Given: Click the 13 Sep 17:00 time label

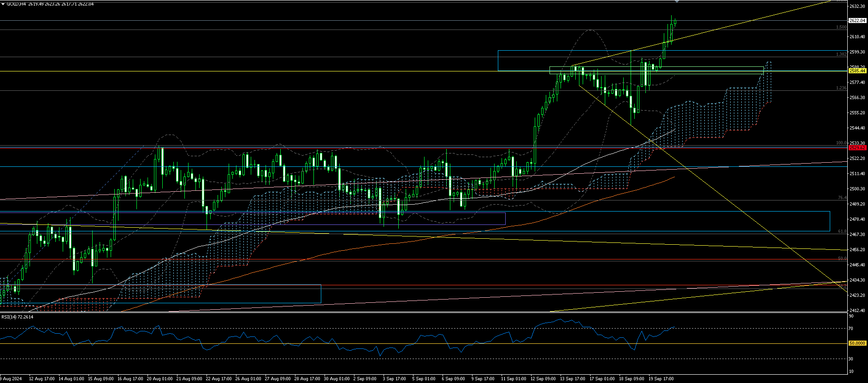Looking at the screenshot, I should tap(573, 379).
